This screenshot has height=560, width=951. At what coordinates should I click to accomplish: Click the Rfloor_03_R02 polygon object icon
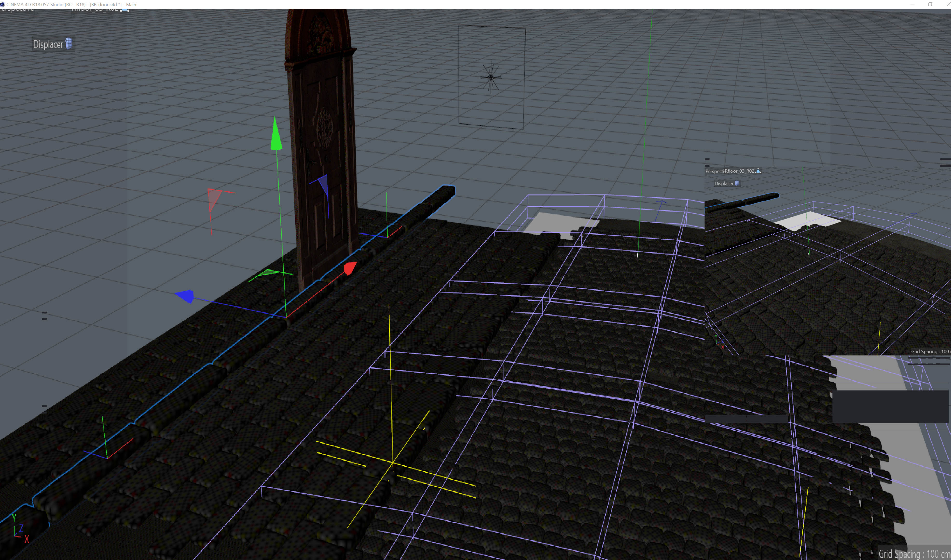click(758, 171)
